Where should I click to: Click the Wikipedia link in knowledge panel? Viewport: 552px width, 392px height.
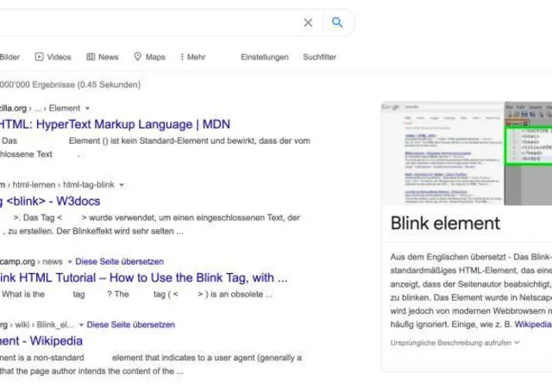533,324
